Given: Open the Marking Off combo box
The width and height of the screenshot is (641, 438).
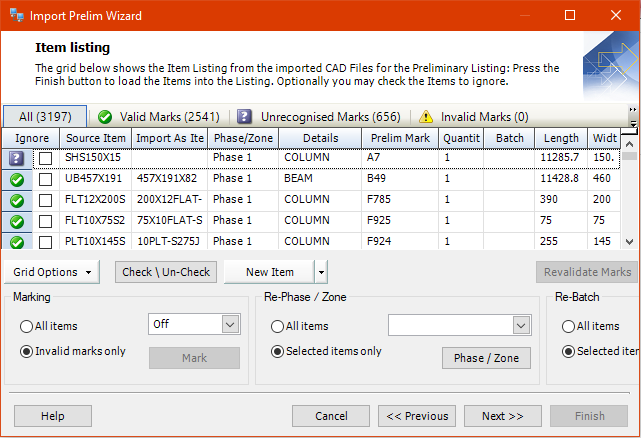Looking at the screenshot, I should [230, 324].
